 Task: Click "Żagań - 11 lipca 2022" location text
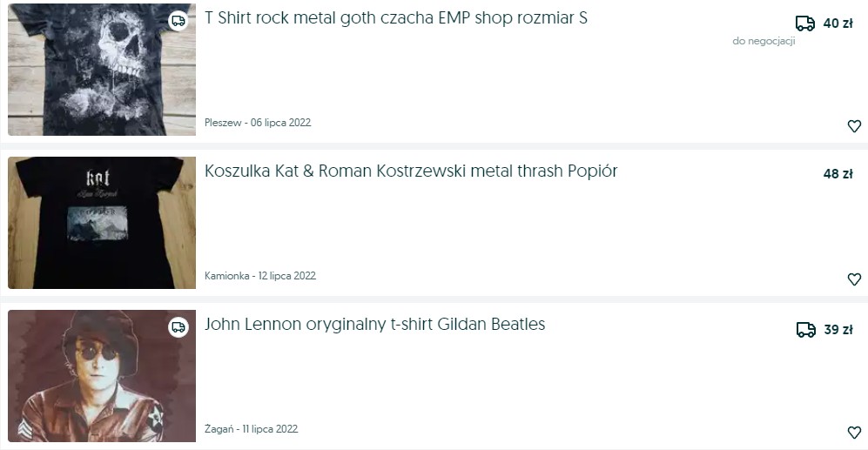[x=251, y=429]
